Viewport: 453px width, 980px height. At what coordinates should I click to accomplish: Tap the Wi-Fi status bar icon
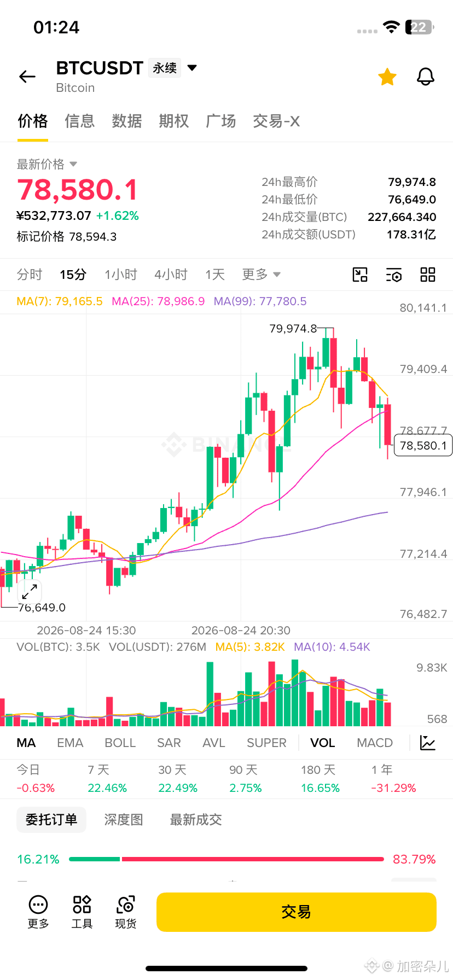tap(391, 27)
